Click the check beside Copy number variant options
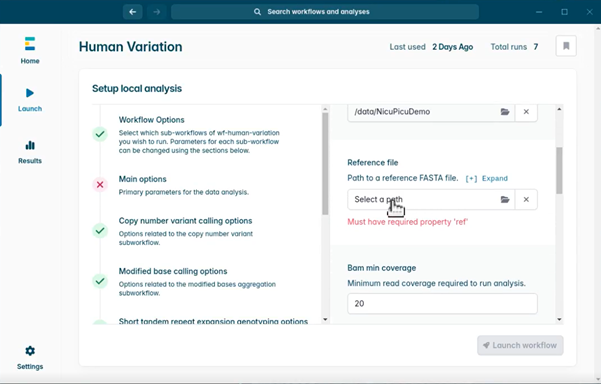Viewport: 601px width, 384px height. pyautogui.click(x=100, y=231)
